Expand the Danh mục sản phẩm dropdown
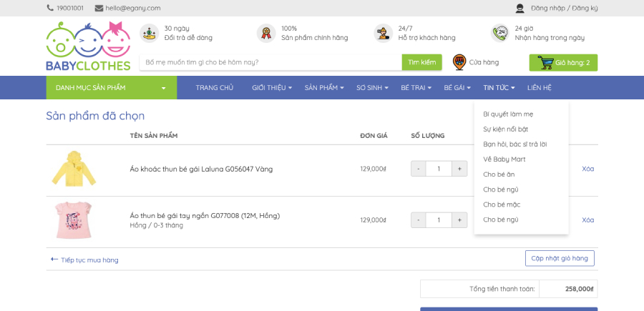The width and height of the screenshot is (644, 311). click(112, 87)
